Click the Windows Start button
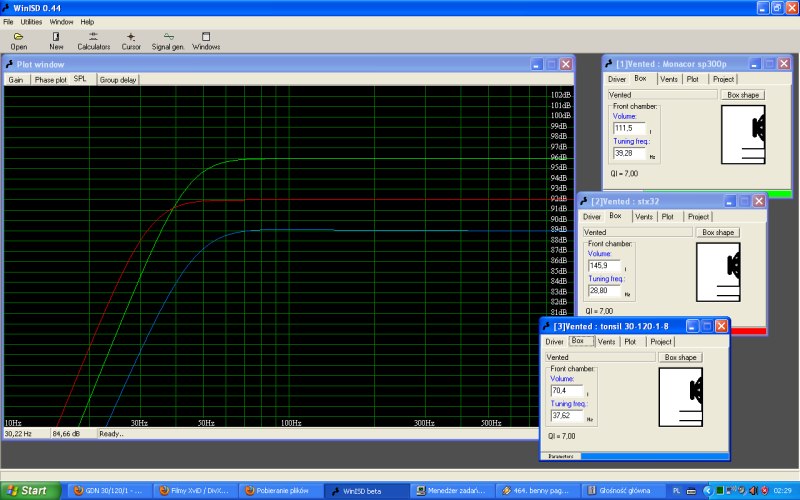This screenshot has height=500, width=800. (30, 490)
